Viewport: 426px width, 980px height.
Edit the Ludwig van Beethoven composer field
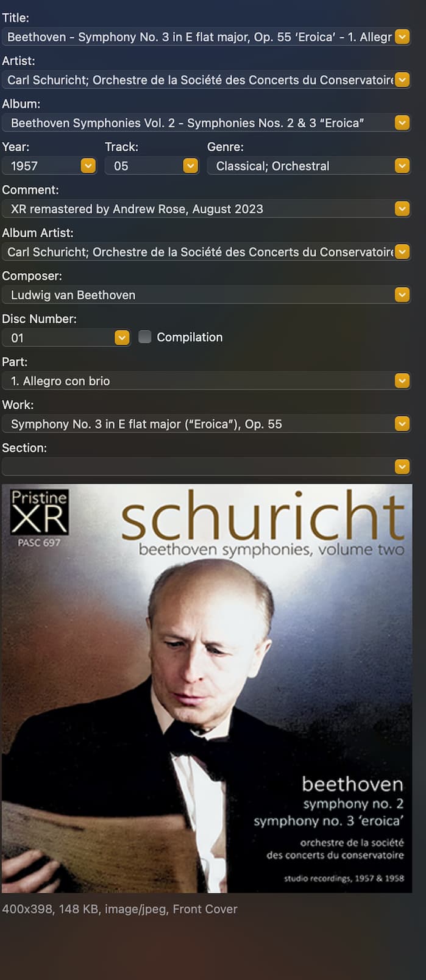(x=199, y=295)
